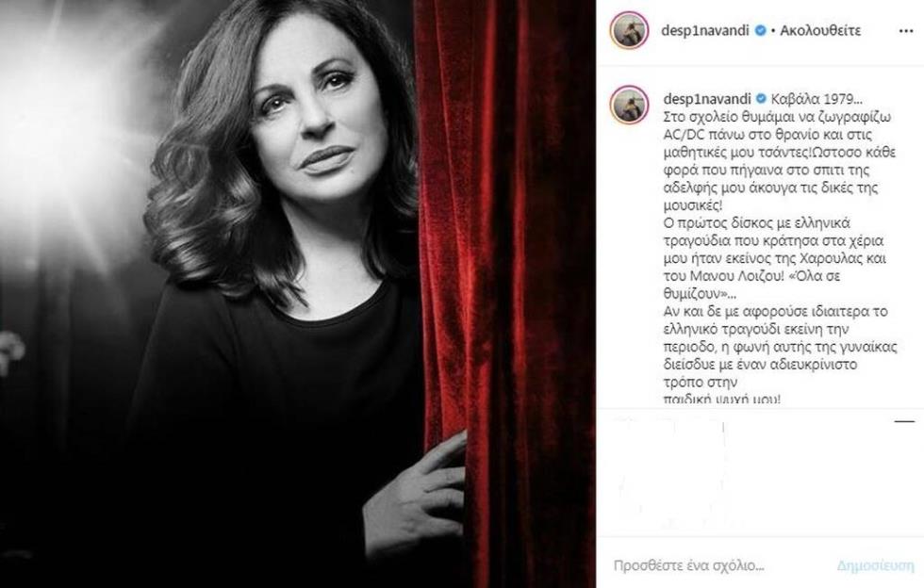Image resolution: width=924 pixels, height=588 pixels.
Task: Click the header profile avatar of desp1navandi
Action: coord(630,29)
